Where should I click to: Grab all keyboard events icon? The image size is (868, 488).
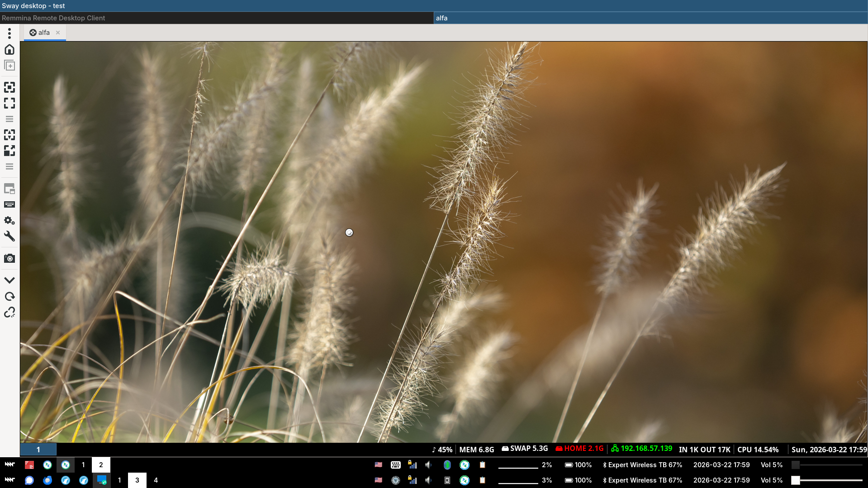click(x=9, y=204)
